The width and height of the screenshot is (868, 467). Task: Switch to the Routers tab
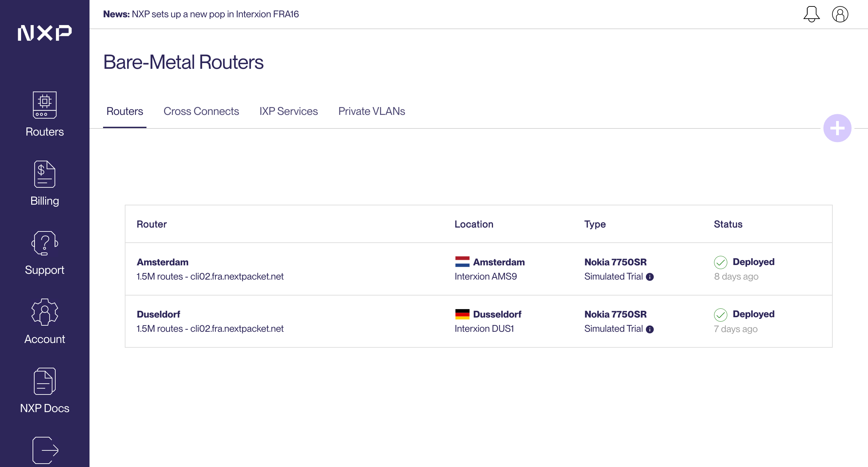click(x=125, y=111)
